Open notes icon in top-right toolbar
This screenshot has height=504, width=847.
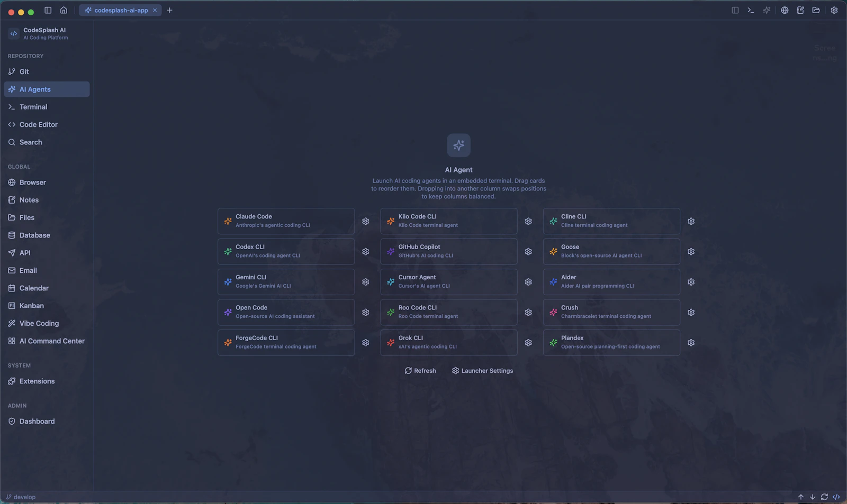[x=800, y=10]
